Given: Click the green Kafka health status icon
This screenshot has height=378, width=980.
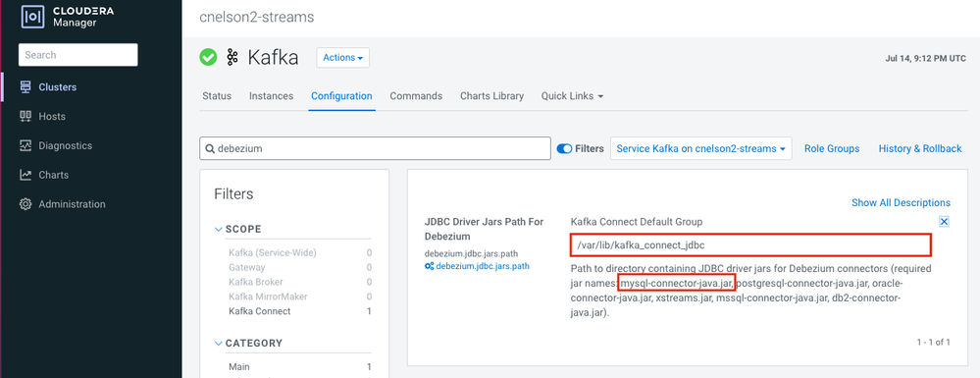Looking at the screenshot, I should click(208, 58).
